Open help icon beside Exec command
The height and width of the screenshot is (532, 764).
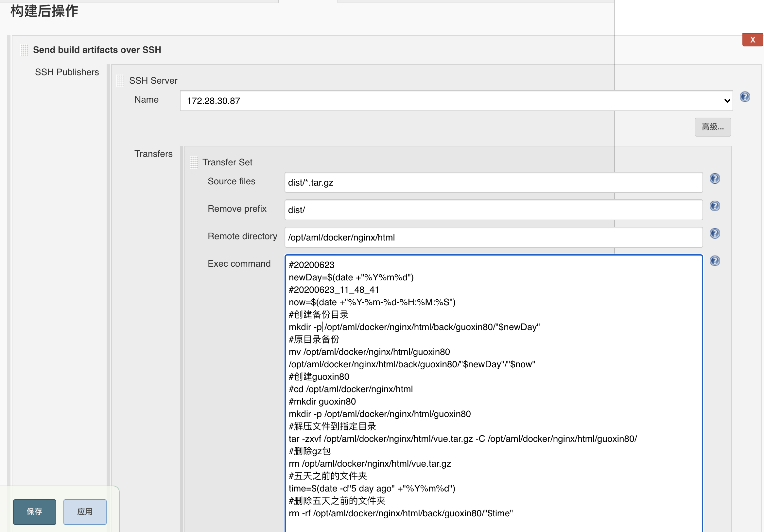714,261
